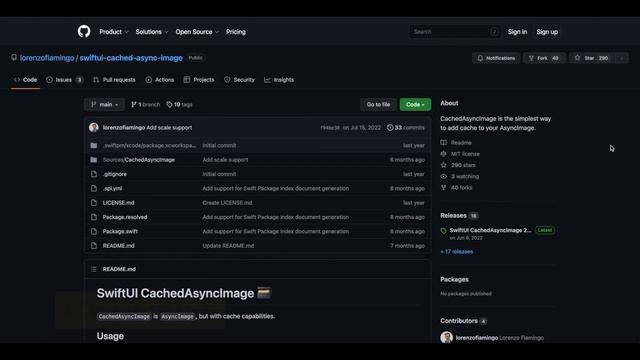Open the Create LICENSE.md commit message
The height and width of the screenshot is (360, 640).
(227, 202)
